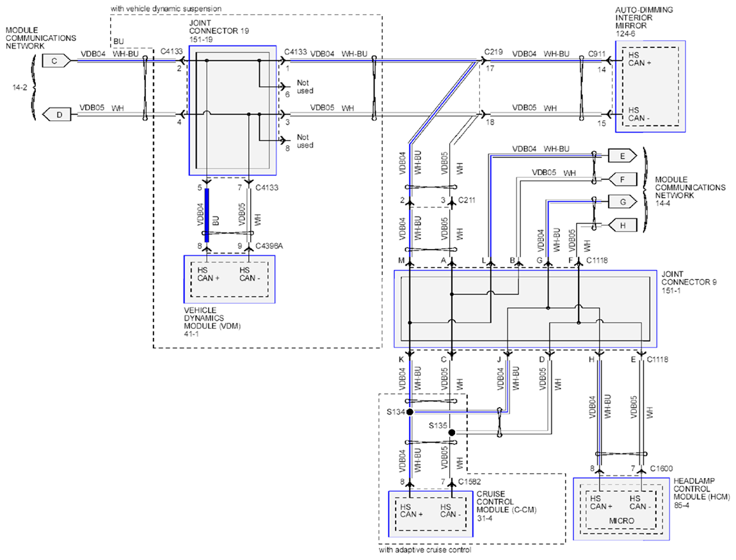Click the S134 splice label
This screenshot has width=736, height=560.
click(396, 412)
